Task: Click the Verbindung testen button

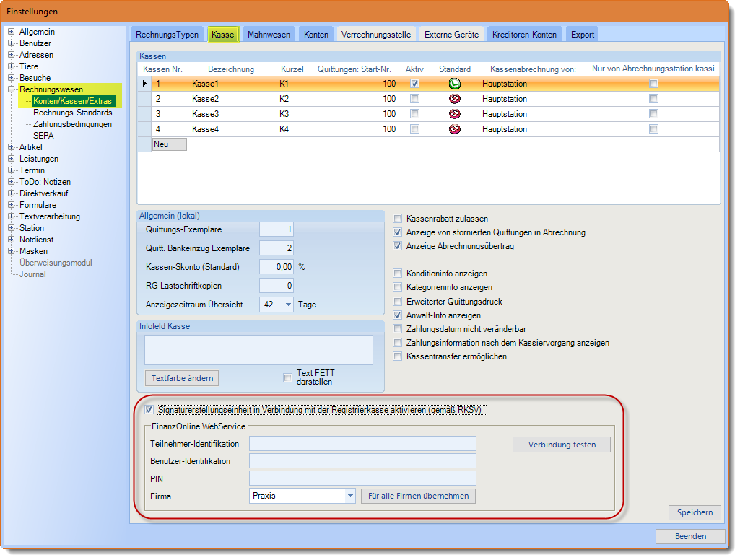Action: pos(561,444)
